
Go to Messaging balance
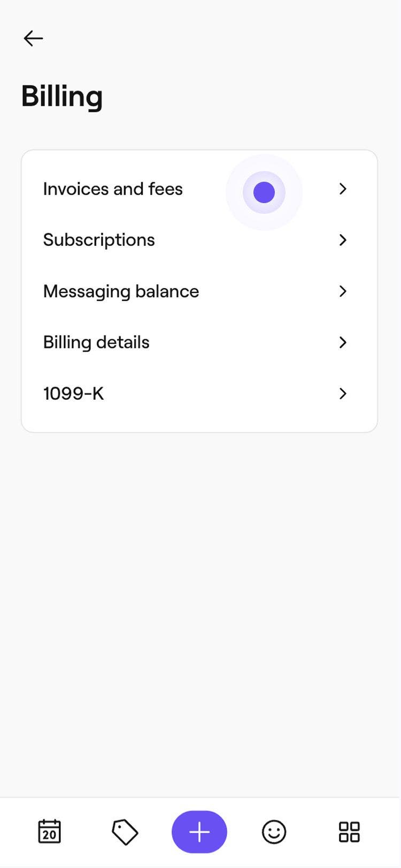[121, 291]
